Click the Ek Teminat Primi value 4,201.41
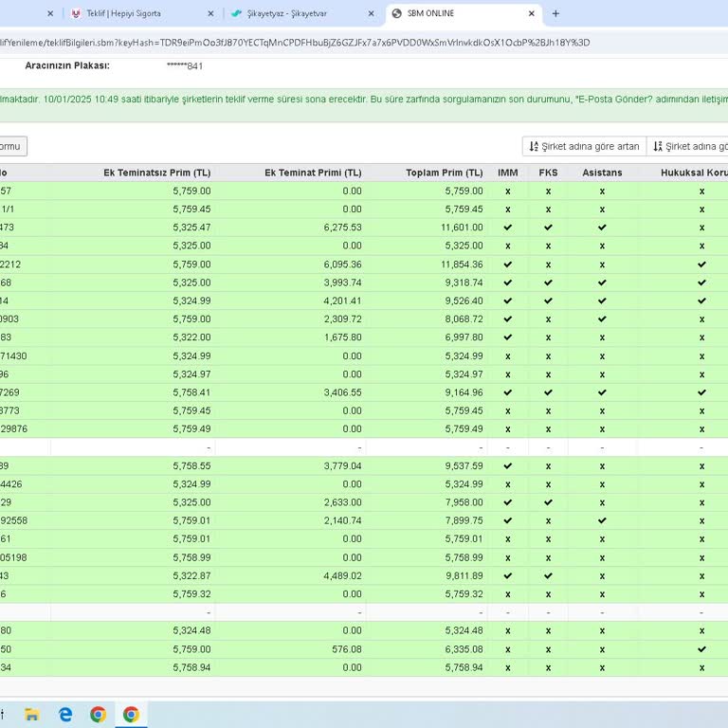Viewport: 728px width, 728px height. click(x=342, y=300)
